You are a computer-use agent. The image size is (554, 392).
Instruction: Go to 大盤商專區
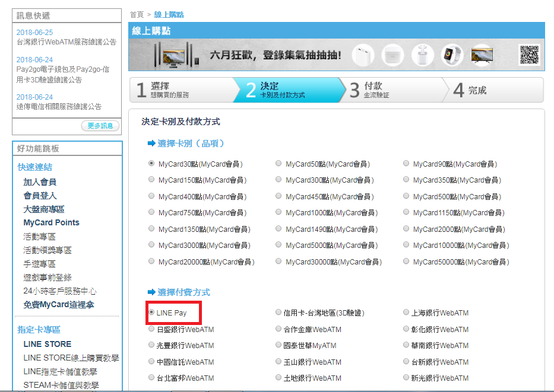(x=44, y=209)
